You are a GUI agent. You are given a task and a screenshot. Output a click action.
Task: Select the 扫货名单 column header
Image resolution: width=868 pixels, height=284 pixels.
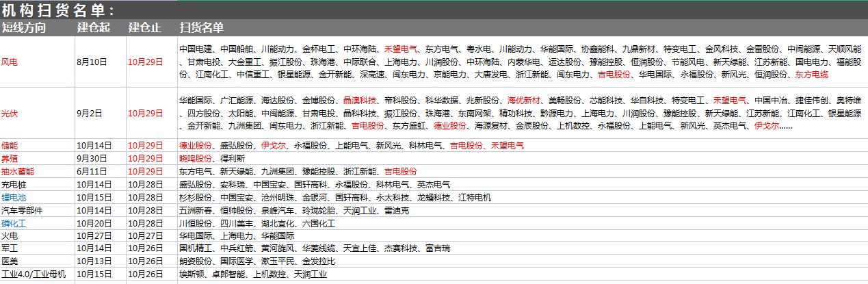pos(201,27)
